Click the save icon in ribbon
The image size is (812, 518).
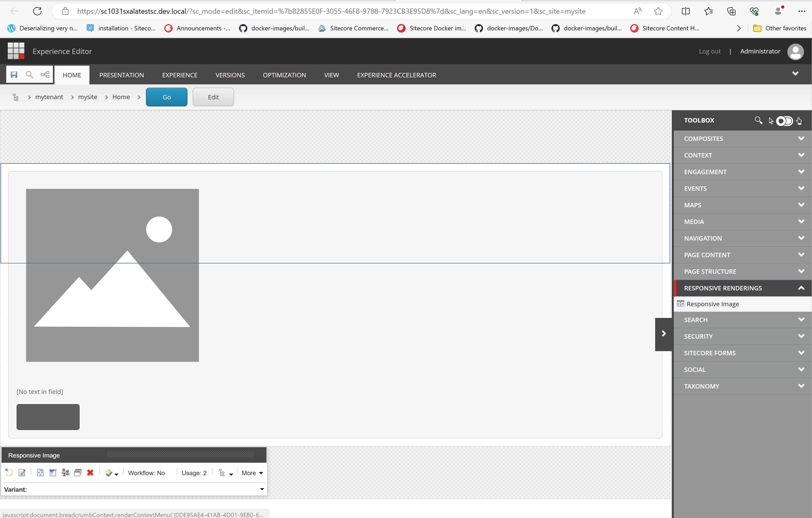tap(14, 74)
